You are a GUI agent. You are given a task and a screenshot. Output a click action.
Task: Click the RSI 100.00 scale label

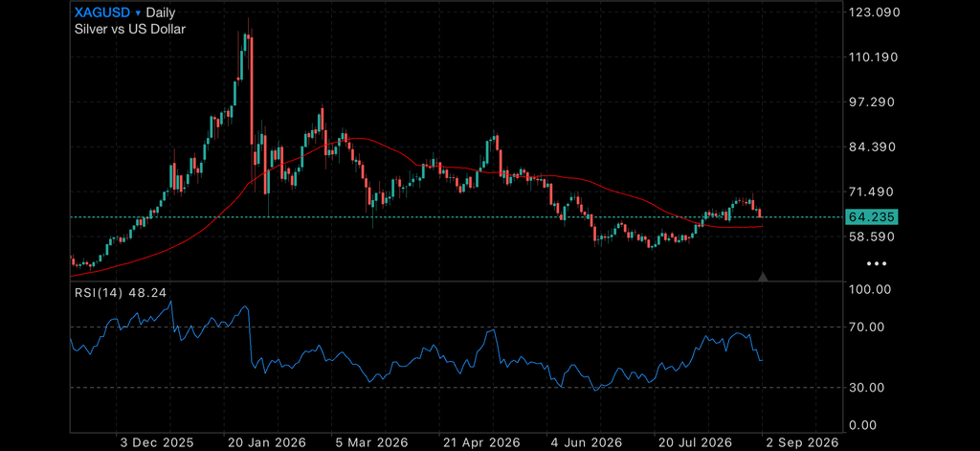click(869, 289)
